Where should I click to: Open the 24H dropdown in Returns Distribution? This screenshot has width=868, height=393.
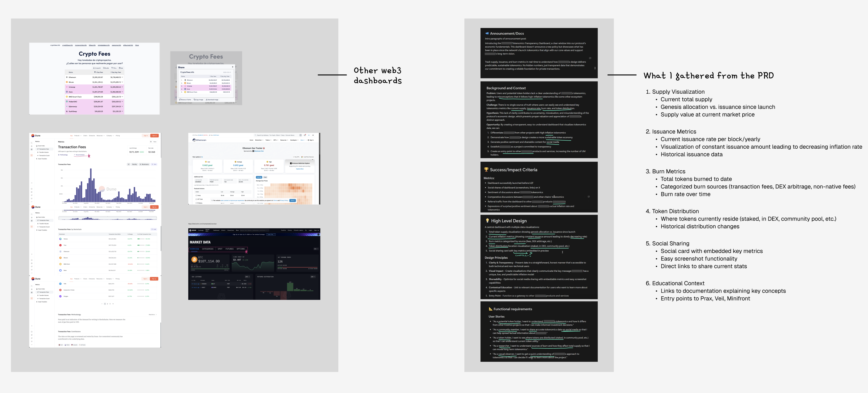(313, 277)
